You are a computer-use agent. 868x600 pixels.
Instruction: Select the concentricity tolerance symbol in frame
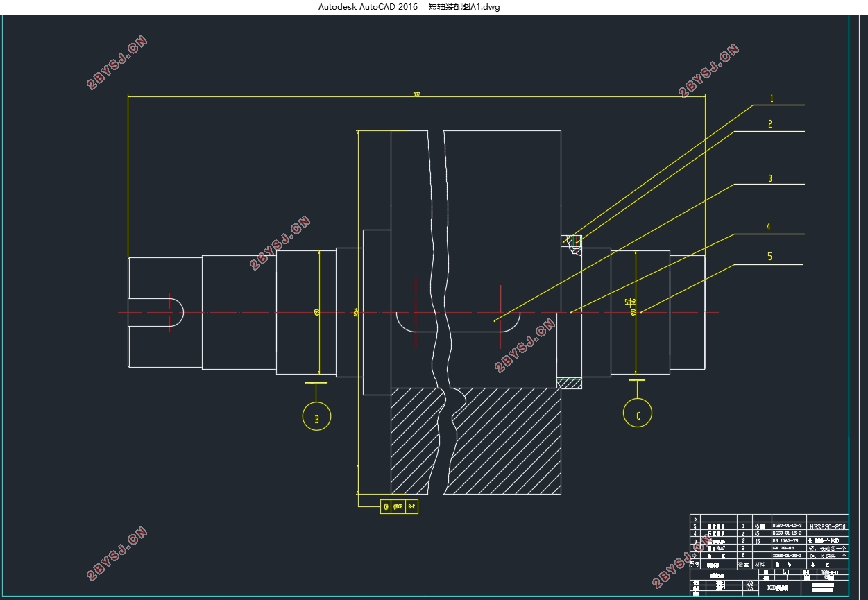[x=386, y=507]
